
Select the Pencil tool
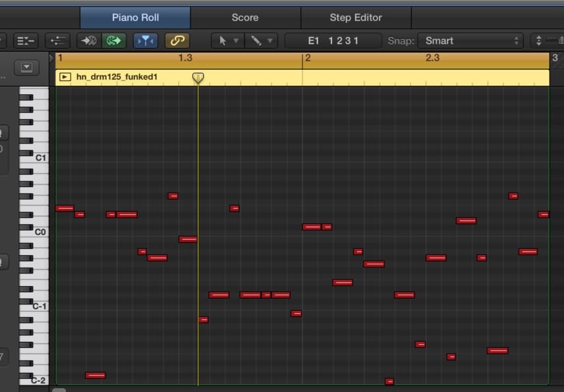click(x=256, y=41)
